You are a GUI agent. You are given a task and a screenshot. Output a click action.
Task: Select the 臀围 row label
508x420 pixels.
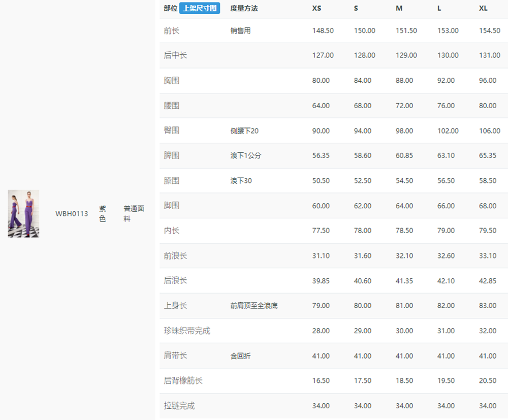[171, 131]
